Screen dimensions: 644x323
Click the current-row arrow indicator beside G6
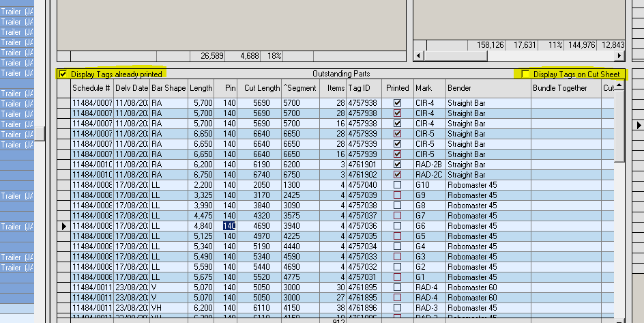click(x=64, y=226)
